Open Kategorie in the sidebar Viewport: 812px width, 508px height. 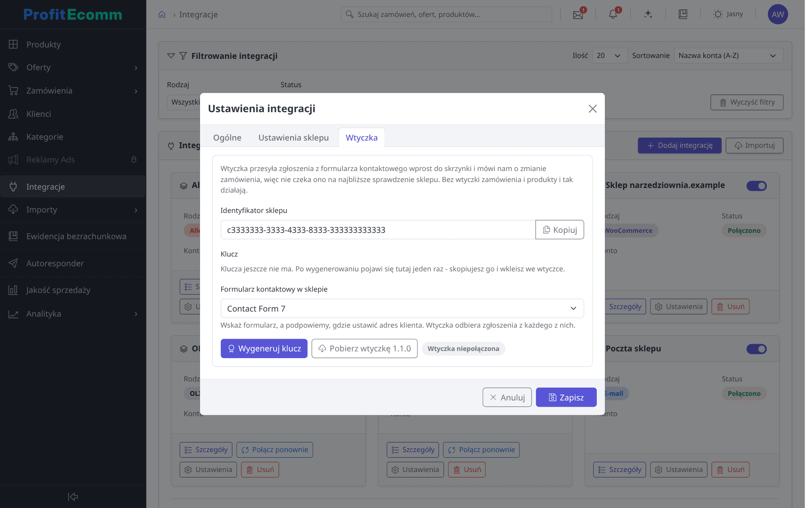coord(73,137)
